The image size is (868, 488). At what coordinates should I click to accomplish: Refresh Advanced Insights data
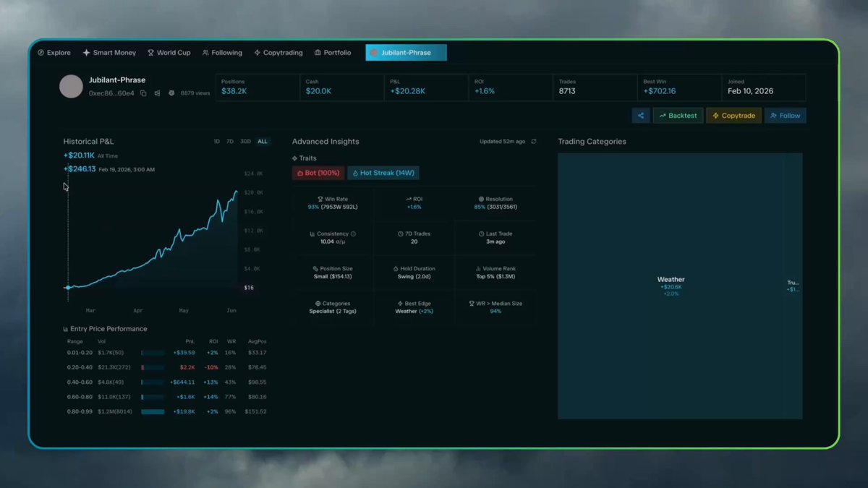point(534,142)
